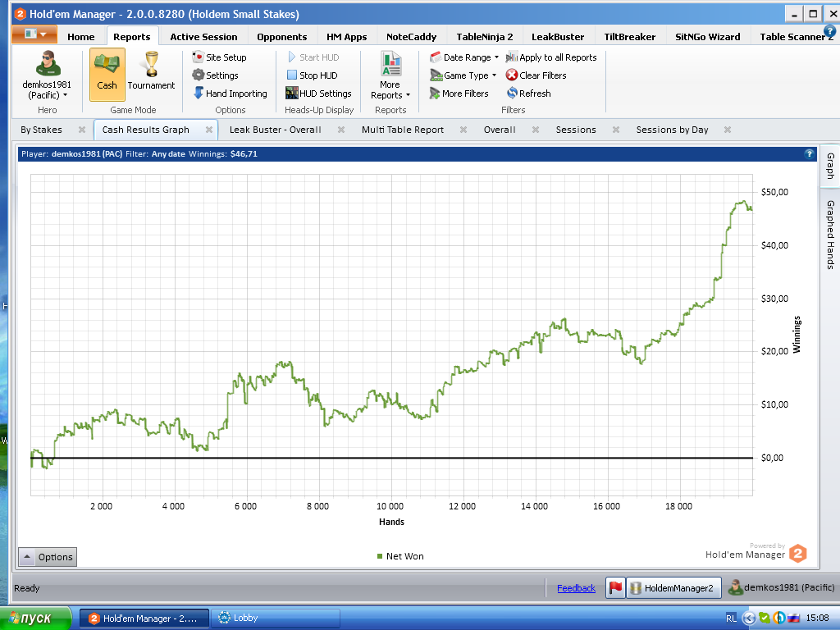Screen dimensions: 840x630
Task: Select the Graphed Hands side tab
Action: coord(830,235)
